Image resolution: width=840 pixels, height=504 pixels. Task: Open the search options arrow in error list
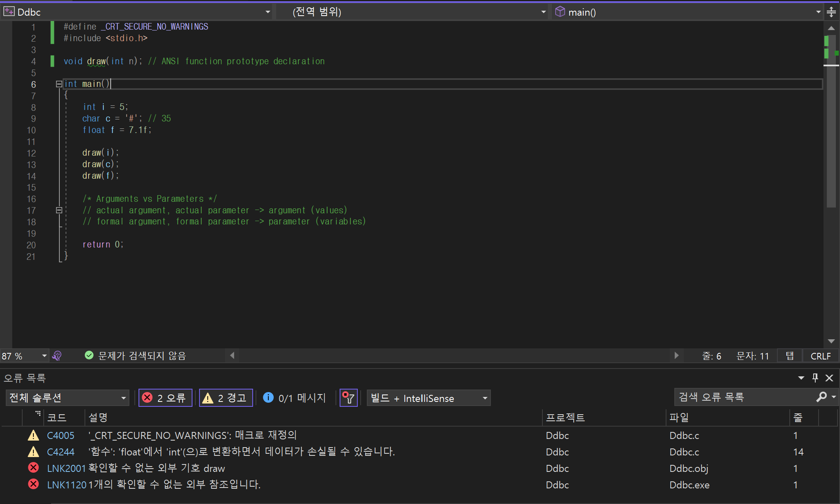[x=833, y=397]
